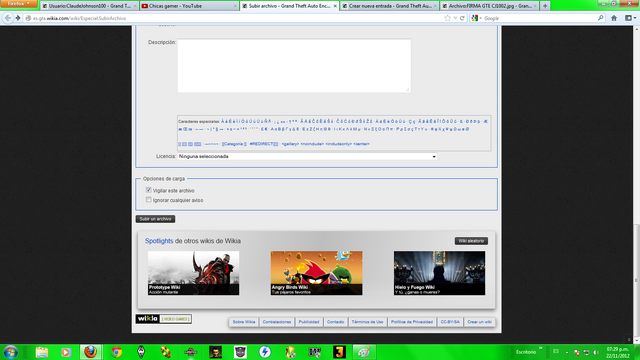Viewport: 640px width, 360px height.
Task: Open the Hielo y Fuego Wiki spotlight
Action: 440,273
